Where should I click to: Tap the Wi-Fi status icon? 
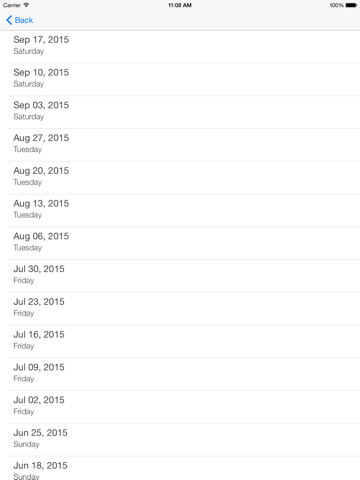click(26, 5)
